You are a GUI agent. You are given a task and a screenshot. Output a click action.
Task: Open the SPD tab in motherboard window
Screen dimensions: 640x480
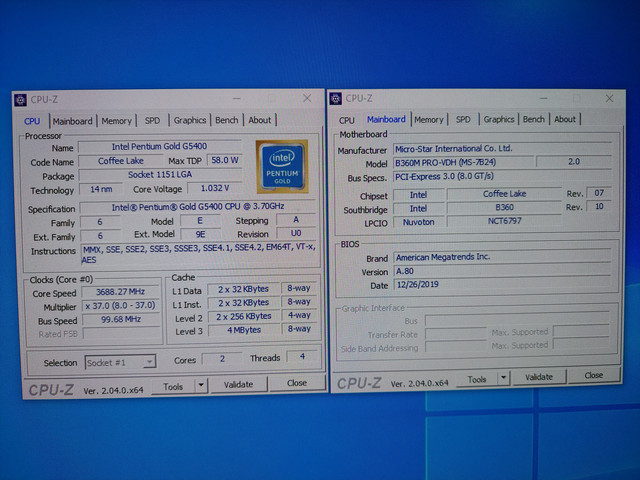click(x=463, y=120)
